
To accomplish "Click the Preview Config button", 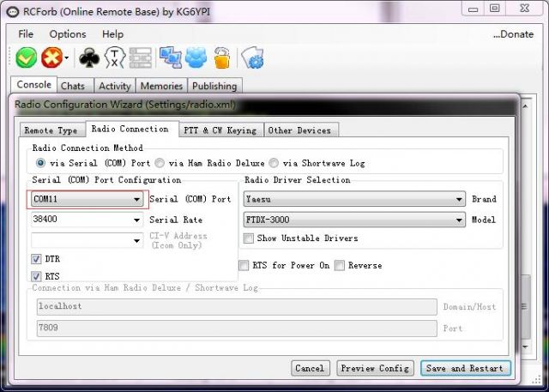I will click(375, 368).
